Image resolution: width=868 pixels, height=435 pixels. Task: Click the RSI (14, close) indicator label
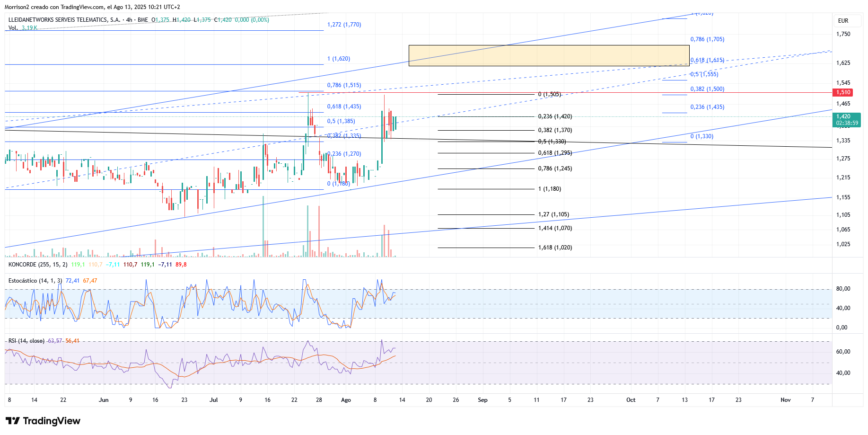[26, 341]
